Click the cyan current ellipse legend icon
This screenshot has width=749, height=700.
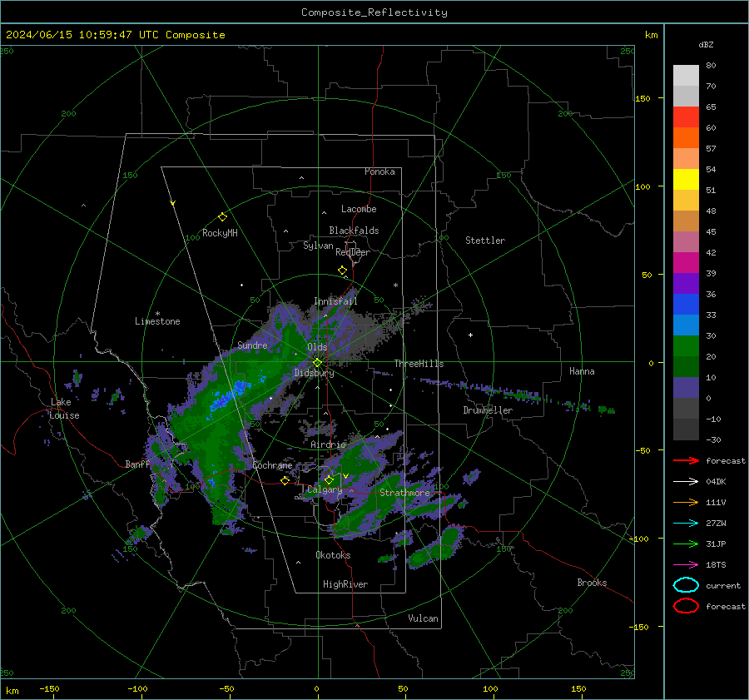pyautogui.click(x=686, y=585)
